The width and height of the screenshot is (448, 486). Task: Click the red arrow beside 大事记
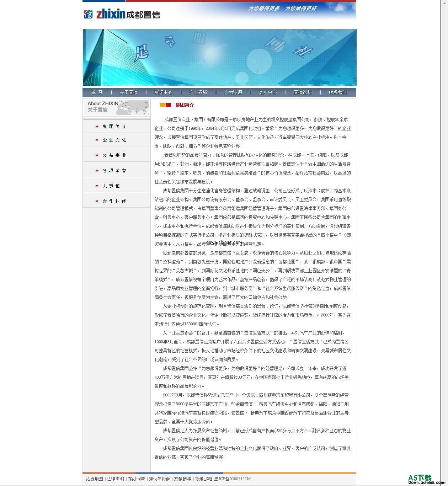click(x=97, y=186)
